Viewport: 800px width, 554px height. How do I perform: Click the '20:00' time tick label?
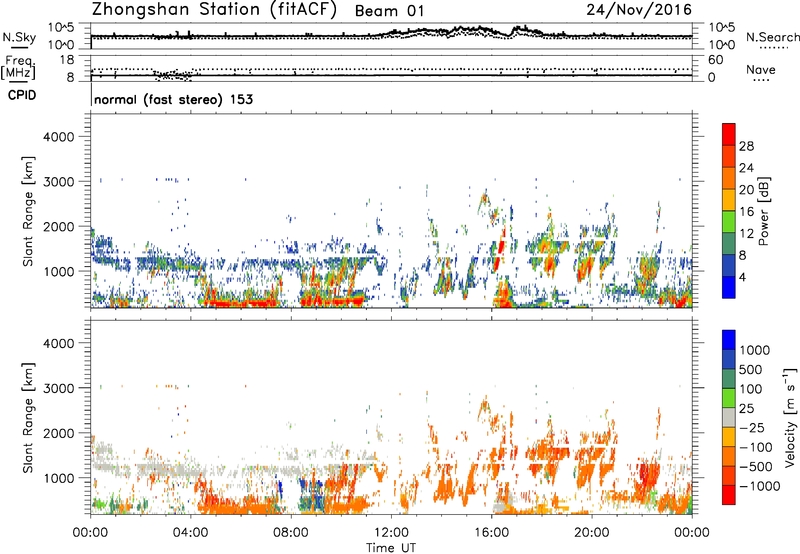click(592, 533)
